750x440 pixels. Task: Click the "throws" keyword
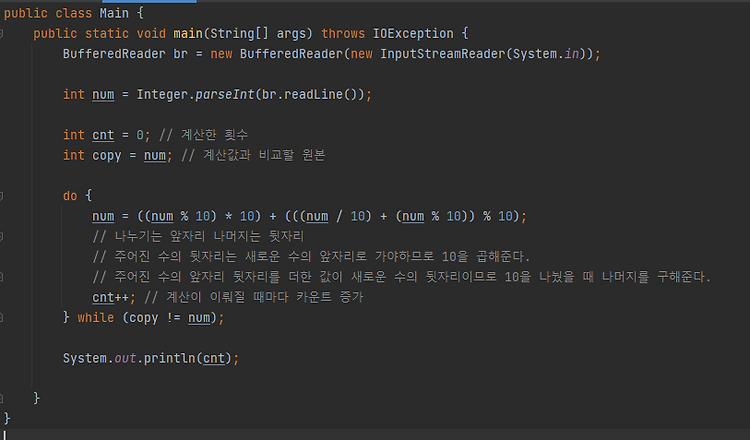tap(343, 33)
